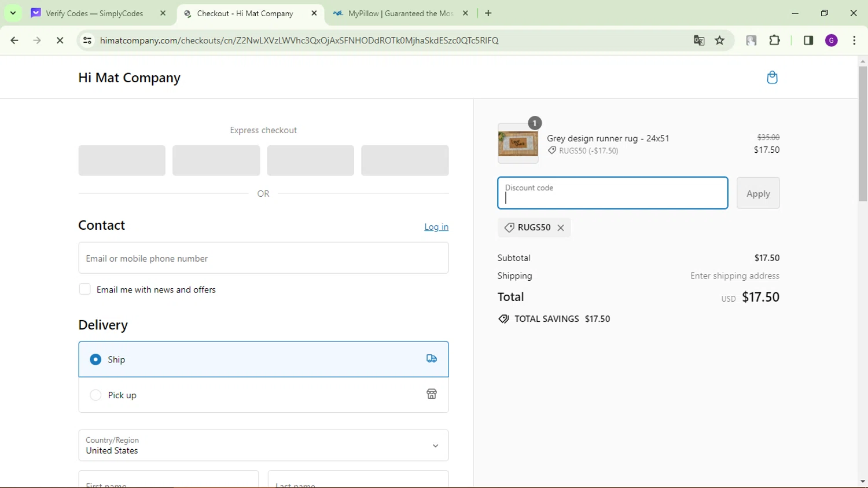The height and width of the screenshot is (488, 868).
Task: Click the TOTAL SAVINGS tag icon
Action: 503,319
